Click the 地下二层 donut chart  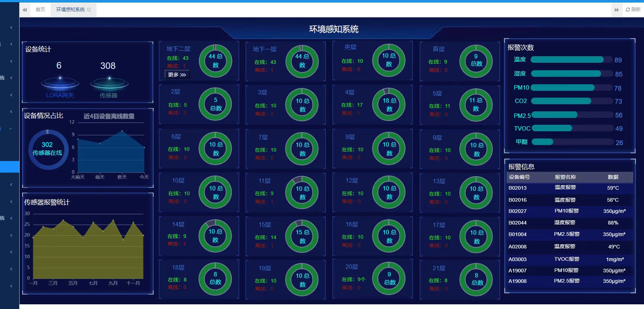[x=215, y=61]
